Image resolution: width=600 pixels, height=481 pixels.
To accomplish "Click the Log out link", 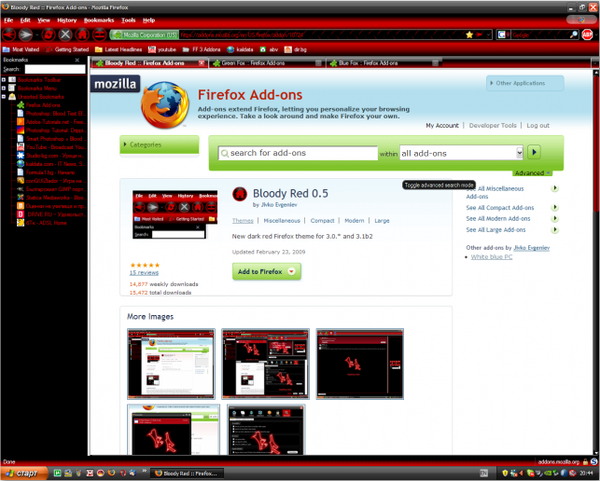I will (x=538, y=126).
